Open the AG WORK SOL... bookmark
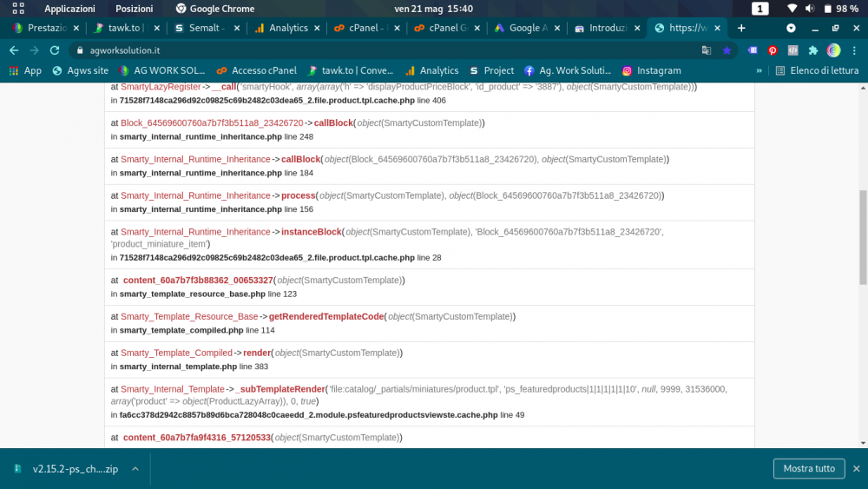The image size is (868, 489). [161, 71]
